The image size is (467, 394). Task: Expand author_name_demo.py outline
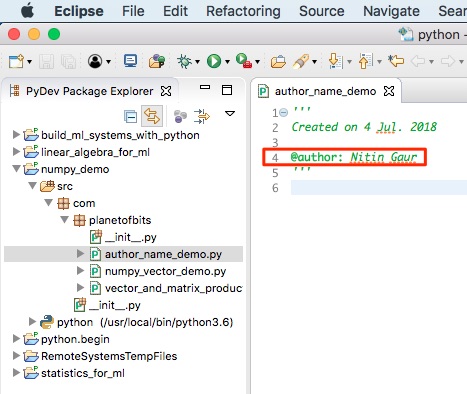pos(80,254)
